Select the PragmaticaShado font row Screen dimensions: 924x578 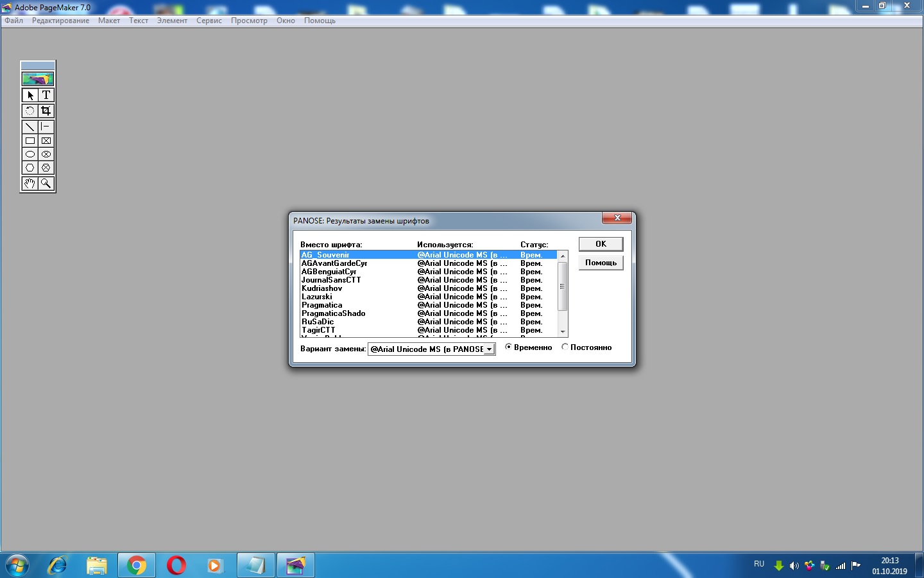(428, 313)
